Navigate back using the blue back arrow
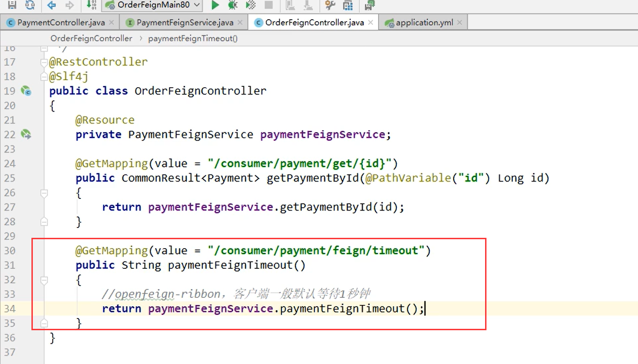638x364 pixels. click(x=52, y=6)
